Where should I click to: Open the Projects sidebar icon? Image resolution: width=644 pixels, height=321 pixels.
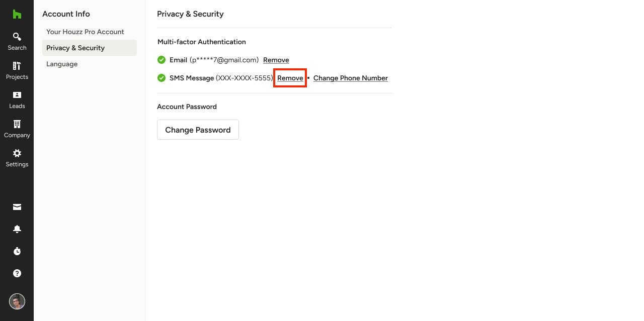17,70
